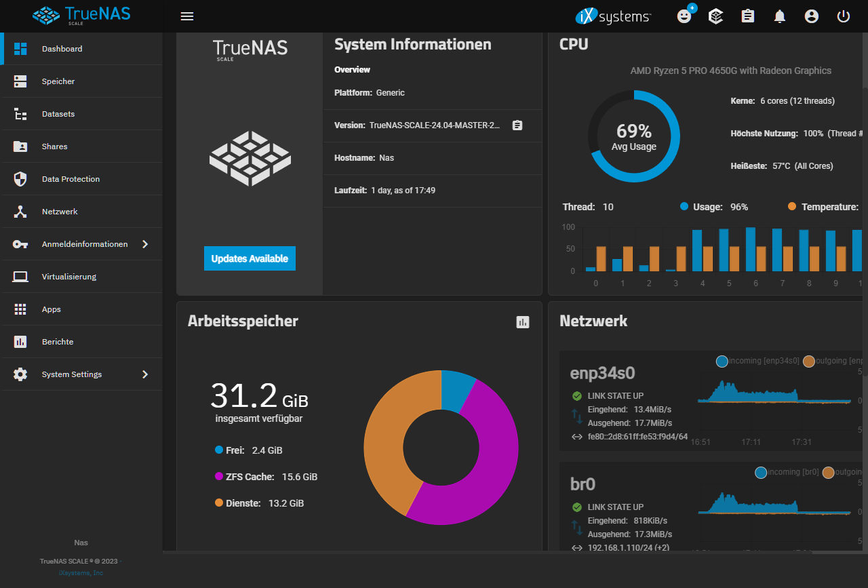The height and width of the screenshot is (588, 868).
Task: Copy the TrueNAS version to clipboard
Action: tap(517, 125)
